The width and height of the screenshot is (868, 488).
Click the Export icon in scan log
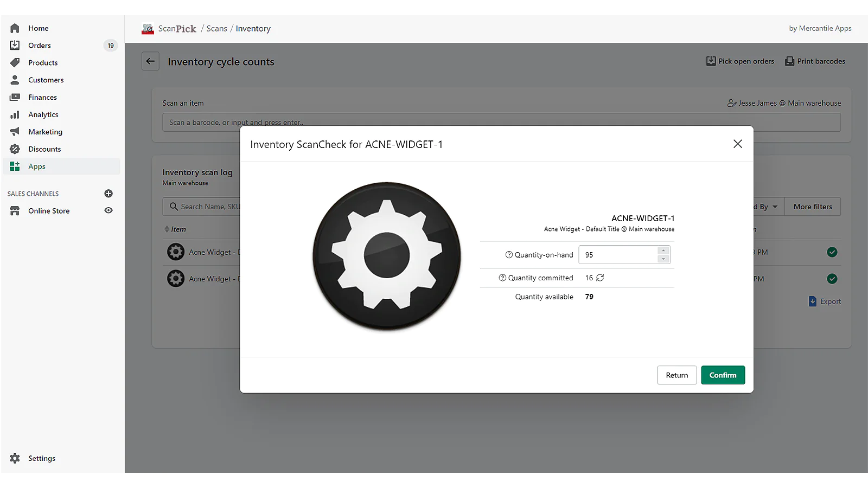coord(813,301)
